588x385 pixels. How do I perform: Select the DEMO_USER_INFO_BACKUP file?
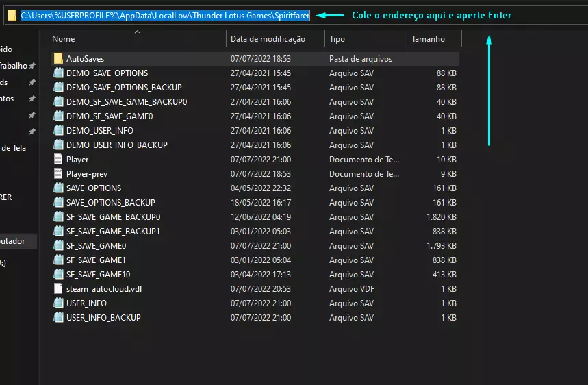(116, 145)
